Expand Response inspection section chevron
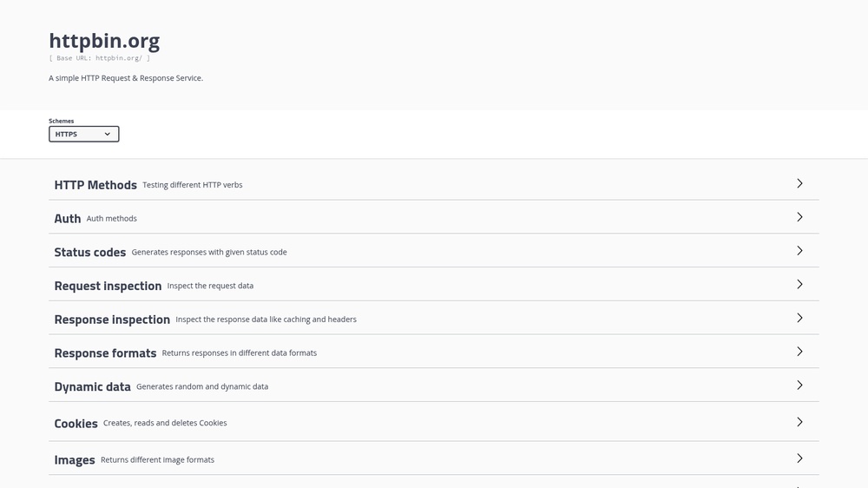The width and height of the screenshot is (868, 488). [799, 318]
